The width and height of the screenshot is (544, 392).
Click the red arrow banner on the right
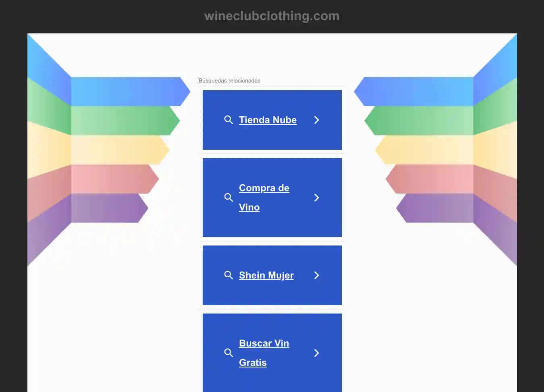tap(429, 179)
